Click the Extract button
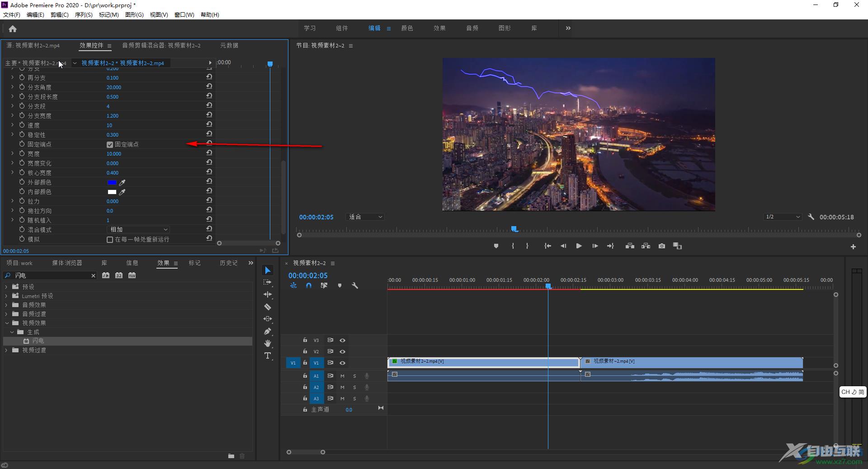 (646, 246)
